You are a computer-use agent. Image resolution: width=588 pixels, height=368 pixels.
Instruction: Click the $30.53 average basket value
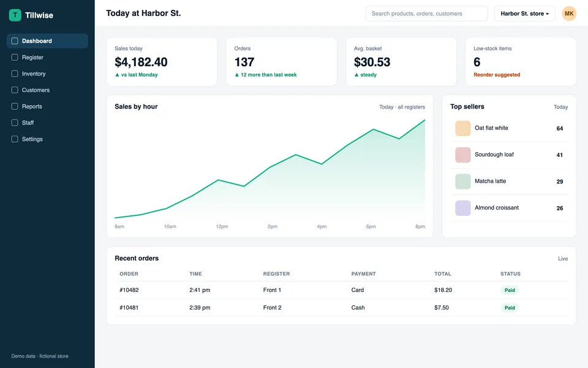click(x=372, y=62)
